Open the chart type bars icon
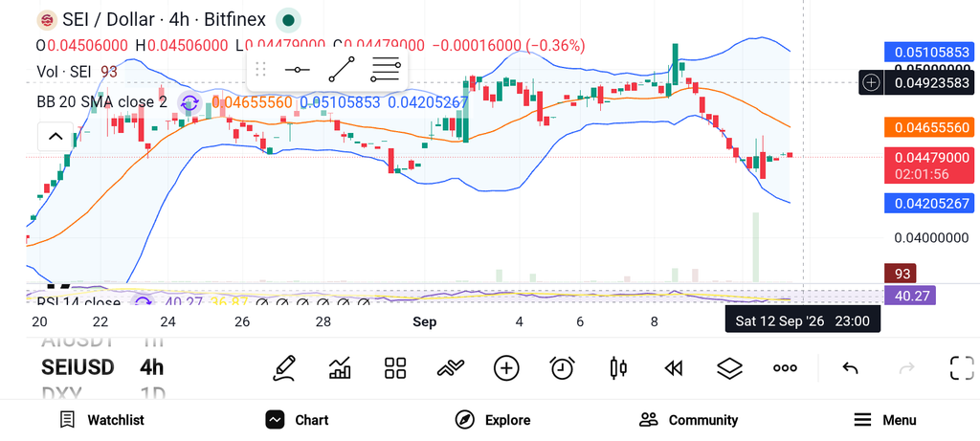Screen dimensions: 980x441 pyautogui.click(x=340, y=368)
